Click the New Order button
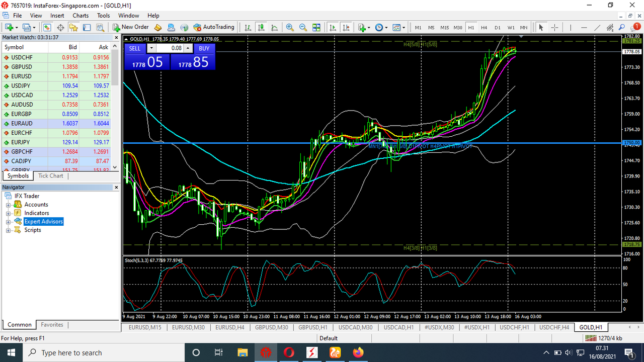644x362 pixels. pos(131,27)
